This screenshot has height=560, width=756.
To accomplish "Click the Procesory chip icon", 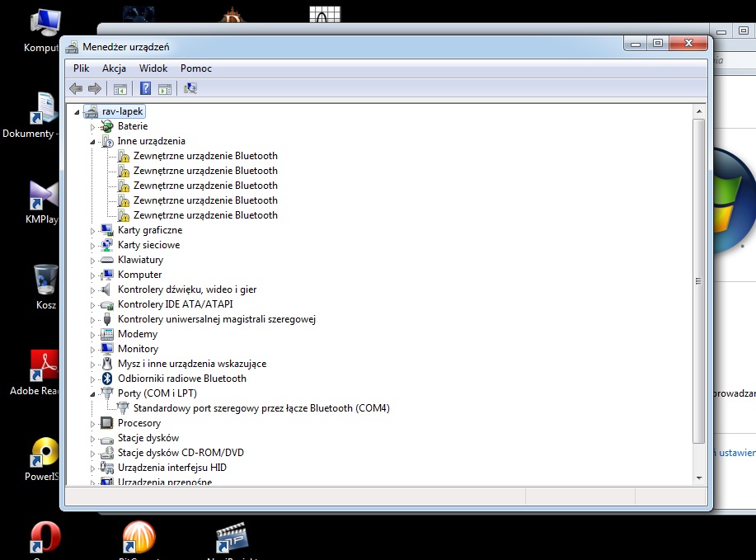I will (x=107, y=423).
